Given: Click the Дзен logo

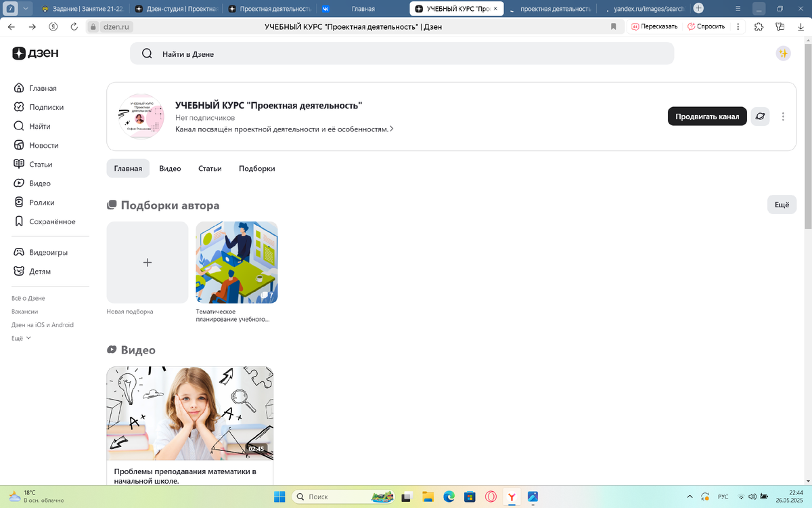Looking at the screenshot, I should point(35,54).
